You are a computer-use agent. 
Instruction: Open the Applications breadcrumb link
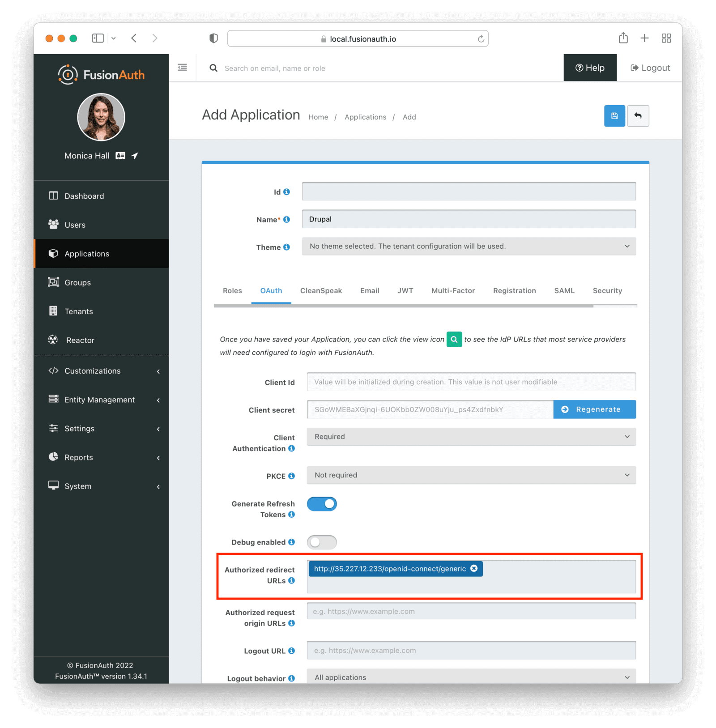[x=365, y=117]
